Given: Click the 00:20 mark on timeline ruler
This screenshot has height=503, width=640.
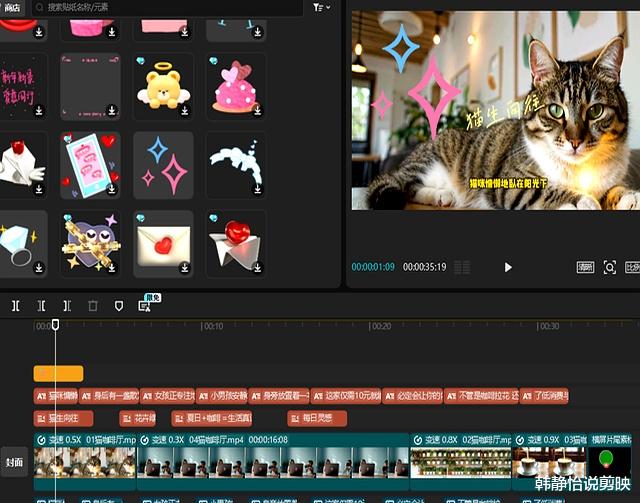Looking at the screenshot, I should click(x=380, y=326).
